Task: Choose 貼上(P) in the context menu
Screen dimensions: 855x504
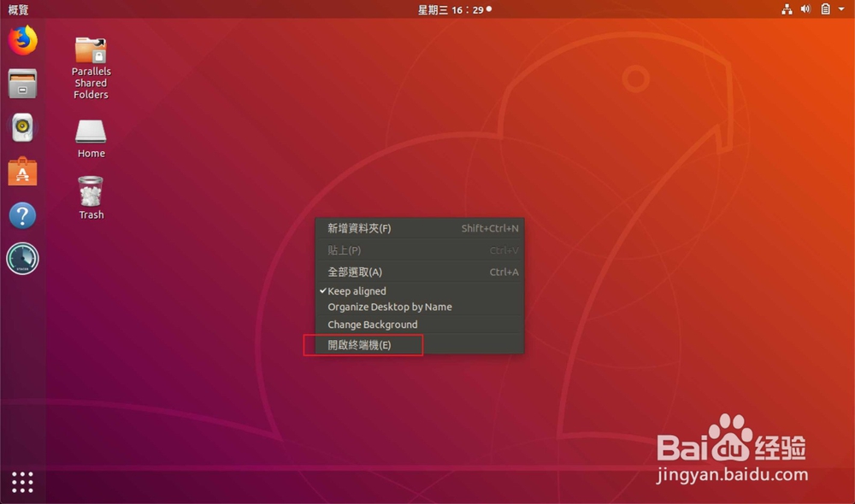Action: click(419, 250)
